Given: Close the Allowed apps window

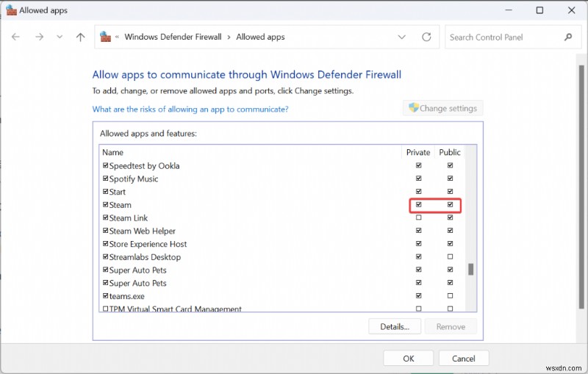Looking at the screenshot, I should click(571, 10).
